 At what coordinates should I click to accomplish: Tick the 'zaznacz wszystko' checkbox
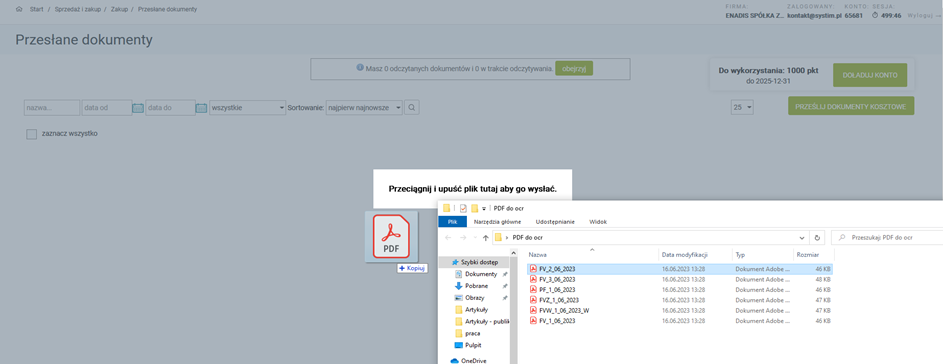pos(32,134)
